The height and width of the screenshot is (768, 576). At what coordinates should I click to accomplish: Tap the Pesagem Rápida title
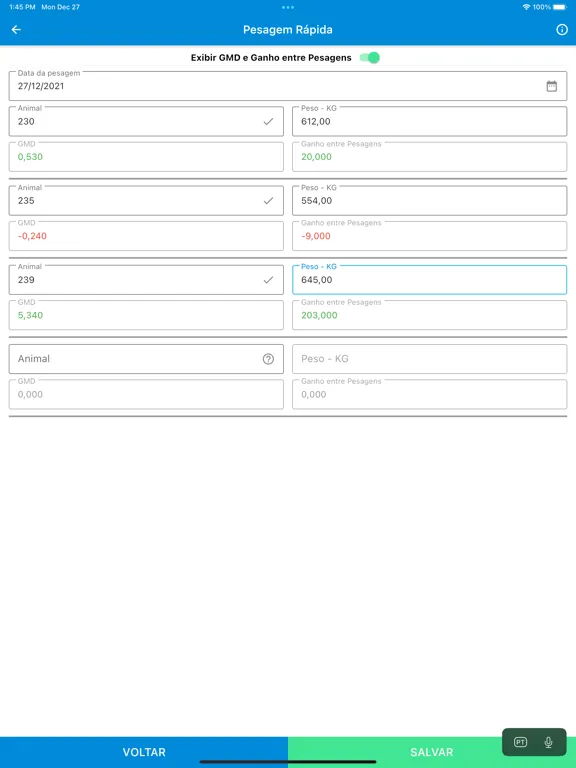tap(288, 30)
